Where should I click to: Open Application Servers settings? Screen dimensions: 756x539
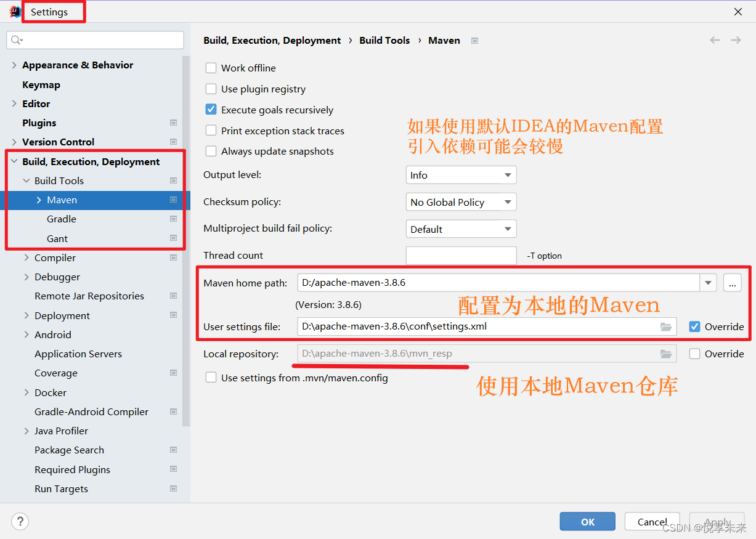tap(78, 354)
